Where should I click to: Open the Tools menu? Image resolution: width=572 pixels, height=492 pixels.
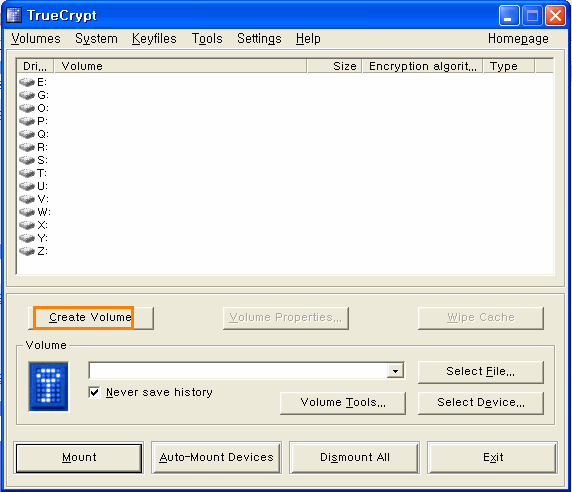207,39
